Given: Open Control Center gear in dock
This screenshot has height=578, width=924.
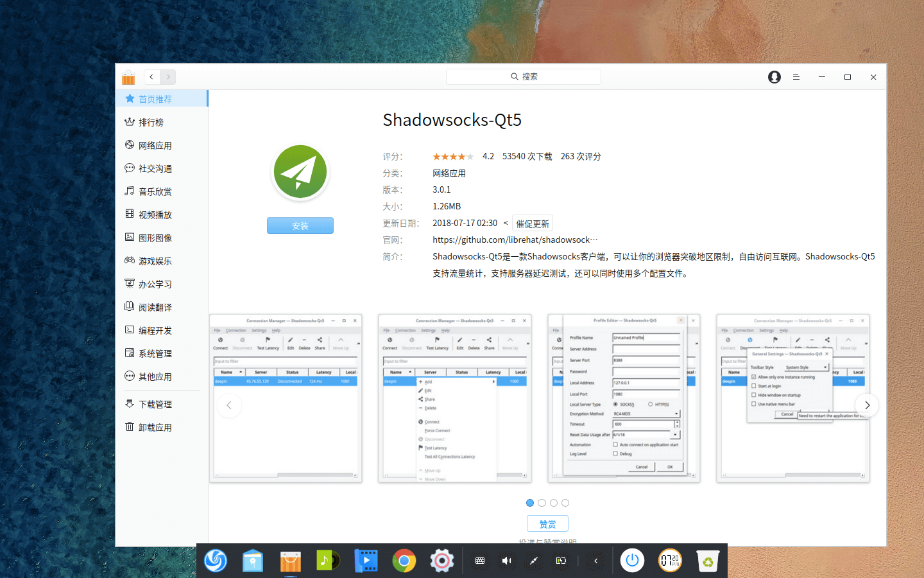Looking at the screenshot, I should coord(441,561).
